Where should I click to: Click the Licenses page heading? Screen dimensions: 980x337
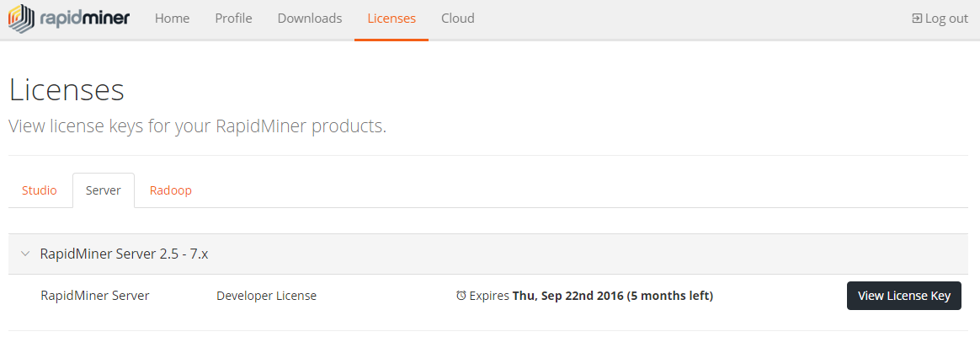[67, 90]
